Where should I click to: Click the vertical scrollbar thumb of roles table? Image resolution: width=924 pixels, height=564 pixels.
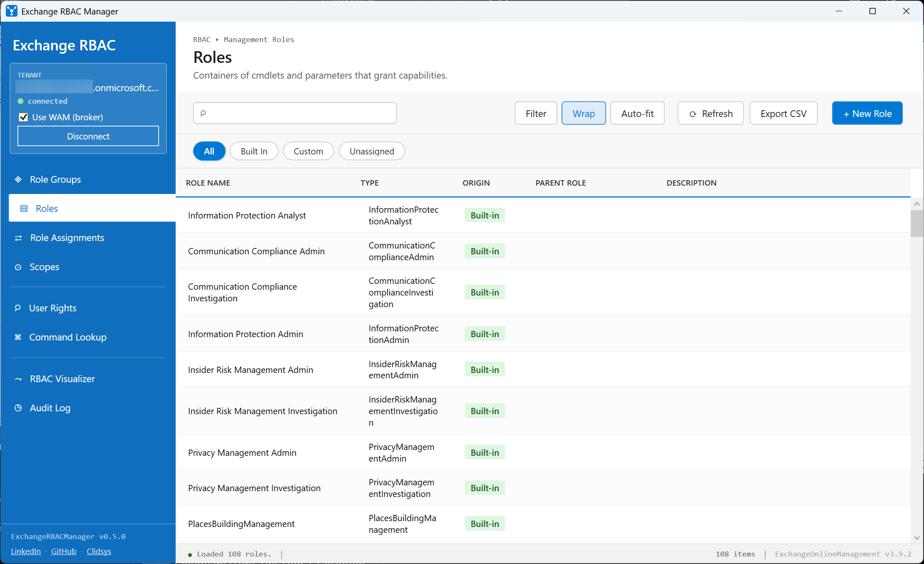click(x=917, y=223)
